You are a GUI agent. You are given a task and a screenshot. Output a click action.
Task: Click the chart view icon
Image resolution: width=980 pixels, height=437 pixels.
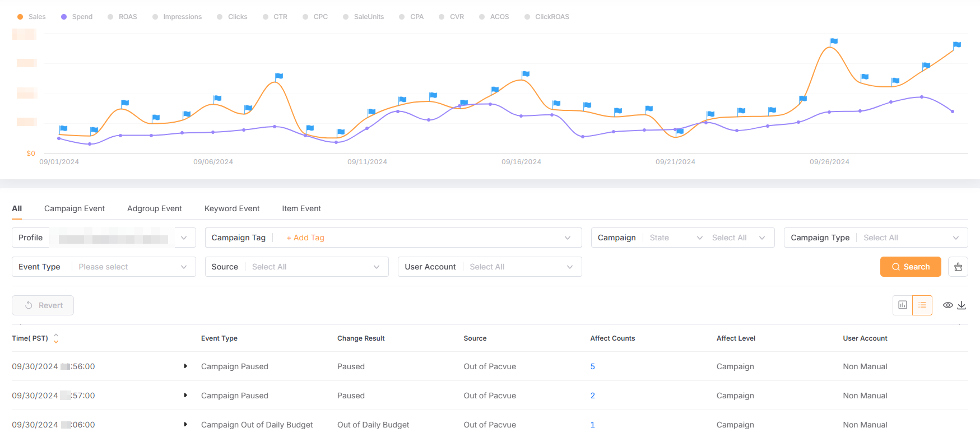point(902,305)
